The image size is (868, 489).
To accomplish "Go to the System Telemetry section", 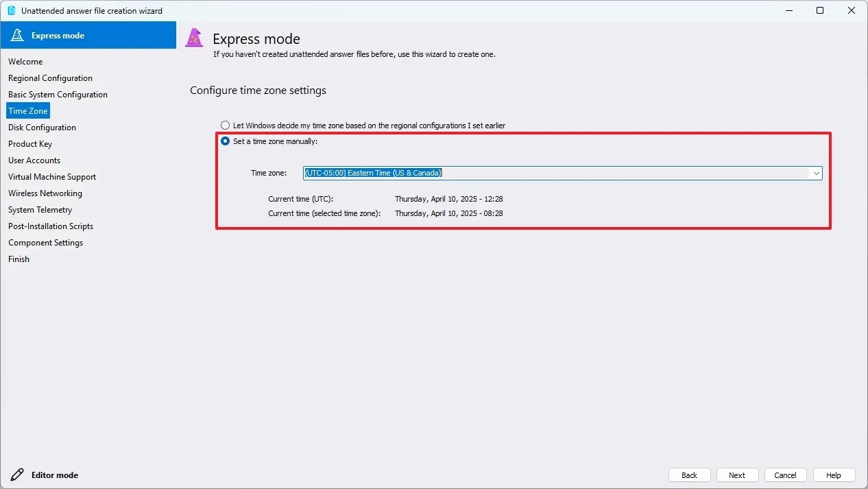I will pyautogui.click(x=40, y=209).
